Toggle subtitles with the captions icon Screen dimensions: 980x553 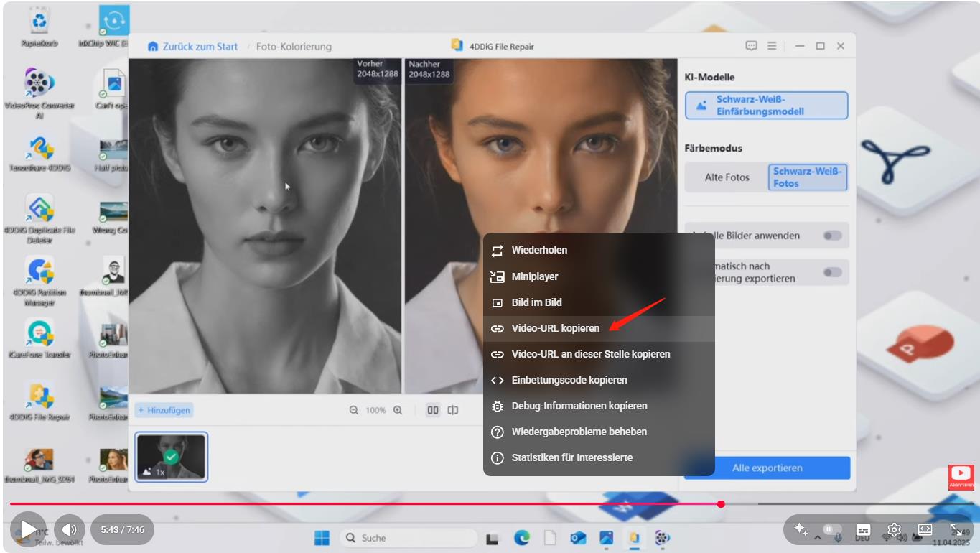click(x=863, y=529)
